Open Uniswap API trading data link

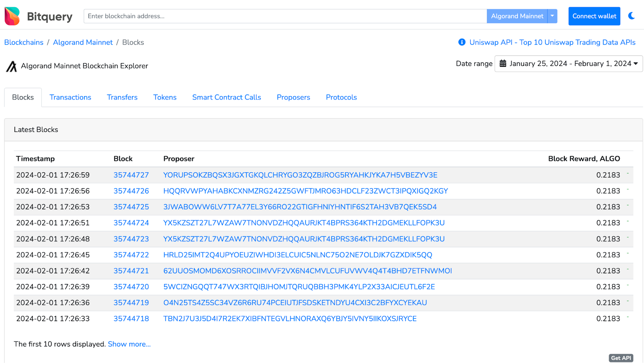coord(552,42)
